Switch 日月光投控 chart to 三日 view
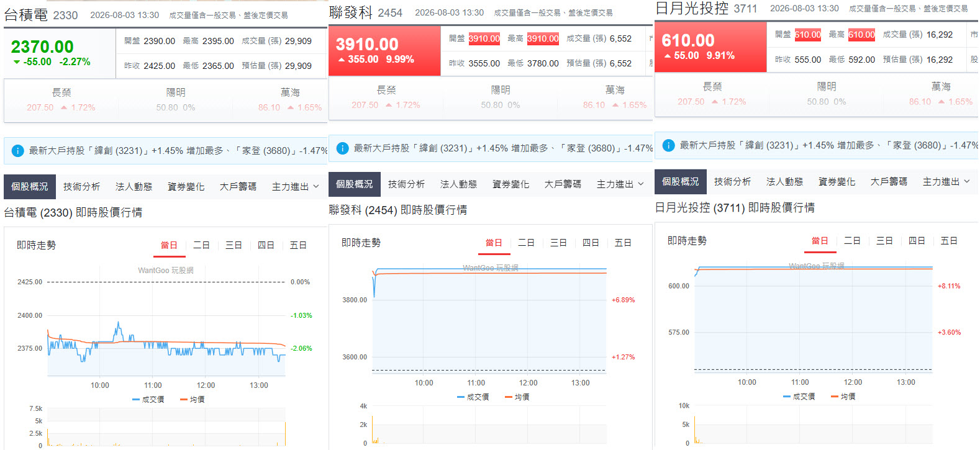980x450 pixels. [x=885, y=241]
